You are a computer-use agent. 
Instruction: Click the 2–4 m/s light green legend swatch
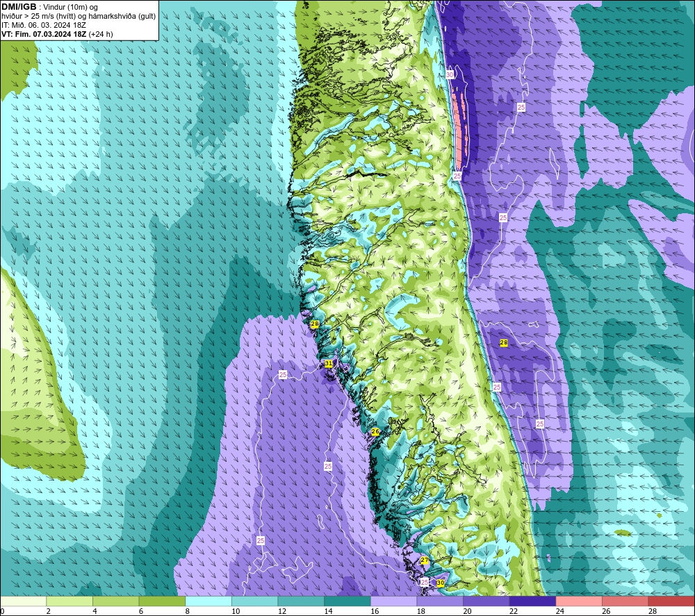(x=69, y=601)
